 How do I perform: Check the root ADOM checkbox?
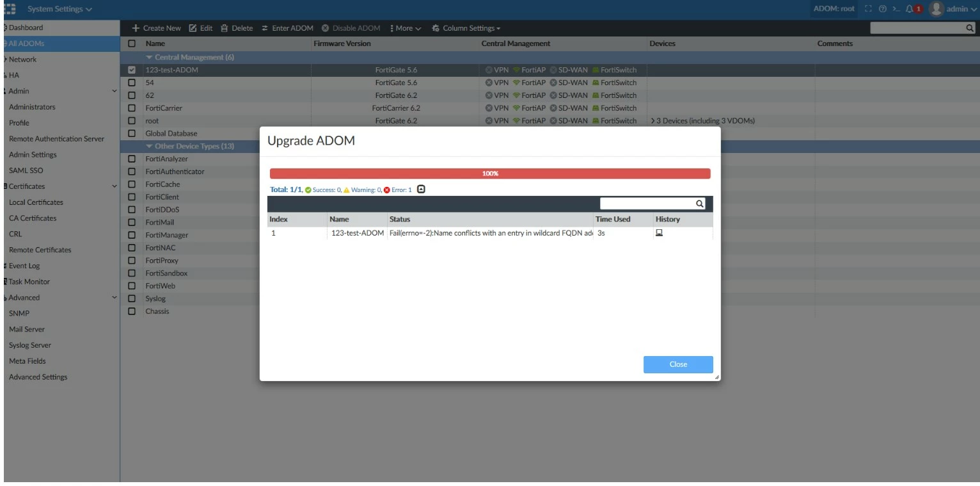click(x=132, y=120)
